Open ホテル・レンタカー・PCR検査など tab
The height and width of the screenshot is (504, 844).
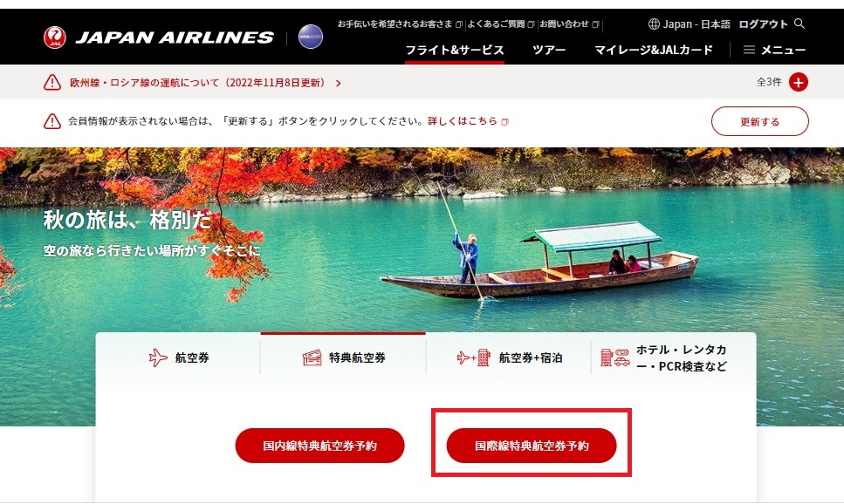point(674,358)
